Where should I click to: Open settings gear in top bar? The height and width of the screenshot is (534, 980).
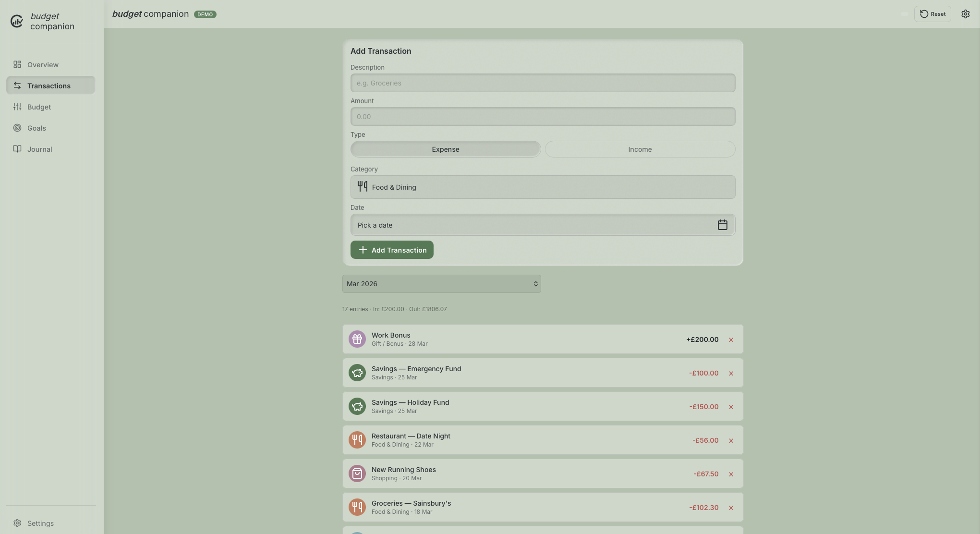point(965,14)
